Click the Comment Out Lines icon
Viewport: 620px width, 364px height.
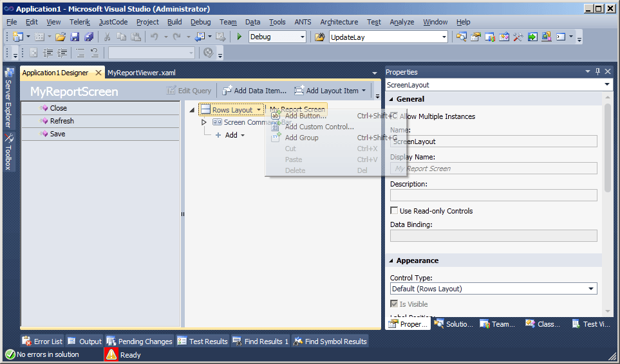pos(80,53)
